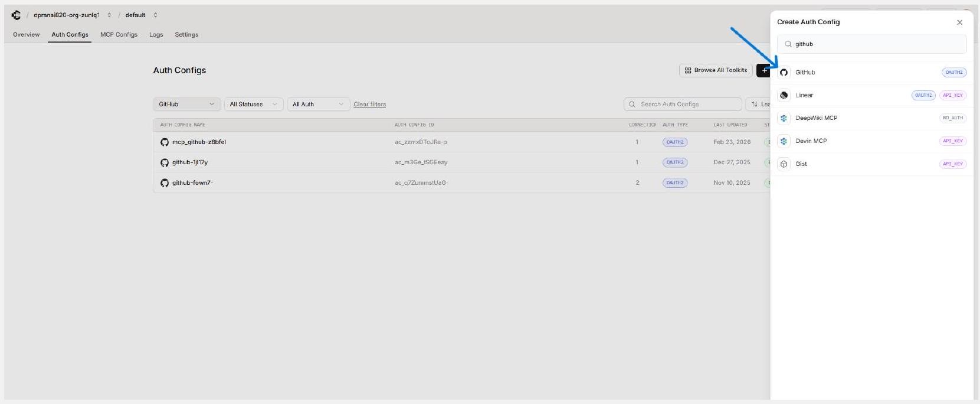
Task: Click OAUTH2 badge in mcp_github-z8bfel row
Action: 674,142
